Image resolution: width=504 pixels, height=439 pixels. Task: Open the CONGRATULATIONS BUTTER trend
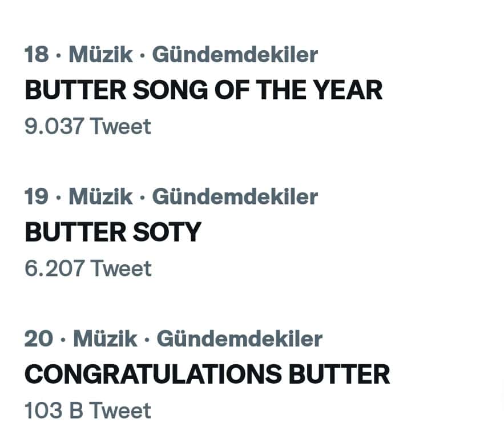click(207, 374)
